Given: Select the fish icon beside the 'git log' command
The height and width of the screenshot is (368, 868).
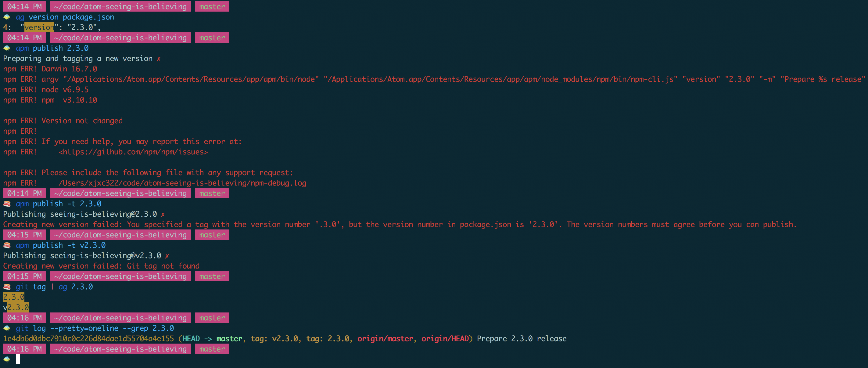Looking at the screenshot, I should (6, 328).
